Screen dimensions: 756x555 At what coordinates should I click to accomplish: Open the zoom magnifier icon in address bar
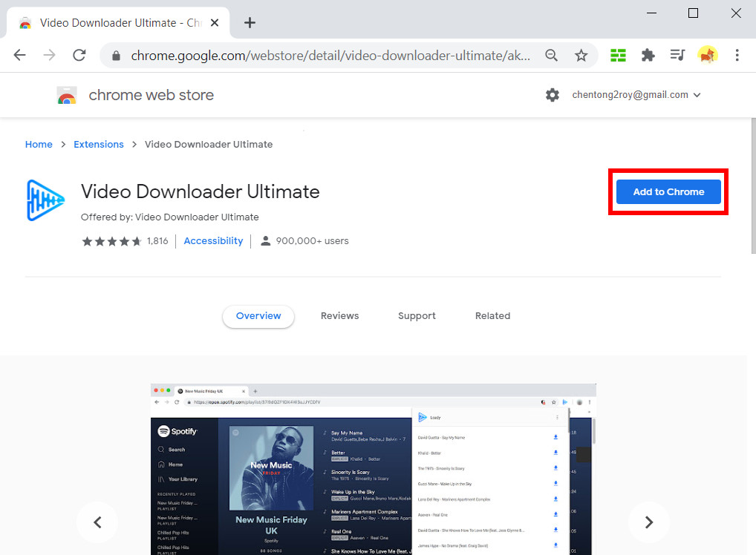(x=551, y=56)
